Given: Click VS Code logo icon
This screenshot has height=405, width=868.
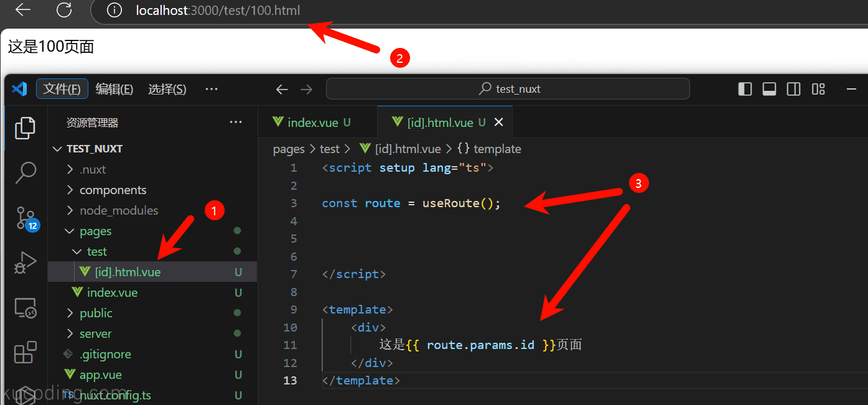Looking at the screenshot, I should (x=19, y=89).
